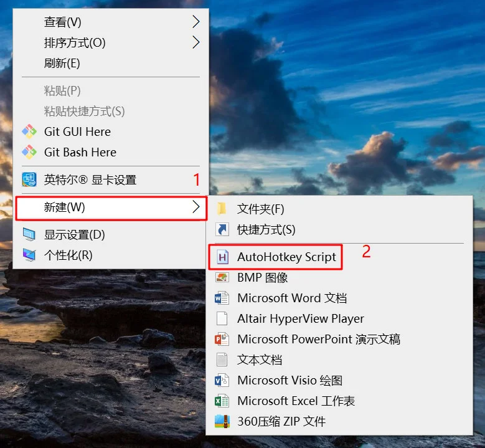Create new Microsoft PowerPoint 演示文稿

[339, 339]
